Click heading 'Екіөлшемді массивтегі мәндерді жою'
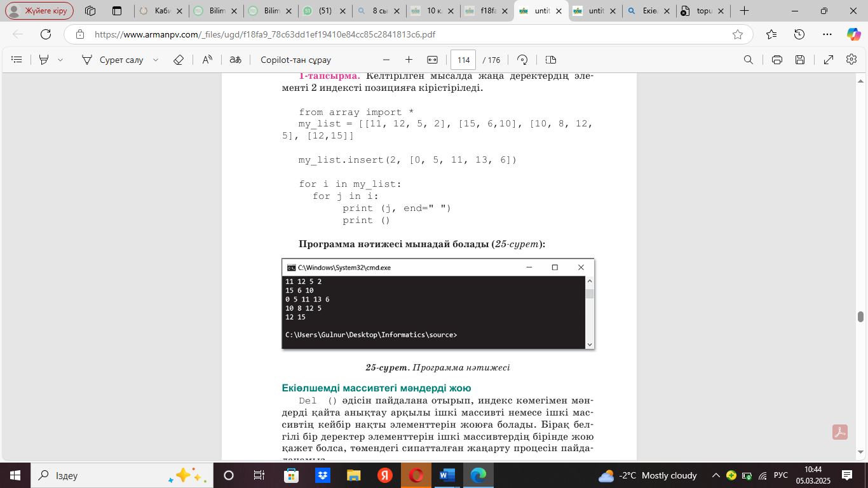This screenshot has width=868, height=488. tap(376, 388)
